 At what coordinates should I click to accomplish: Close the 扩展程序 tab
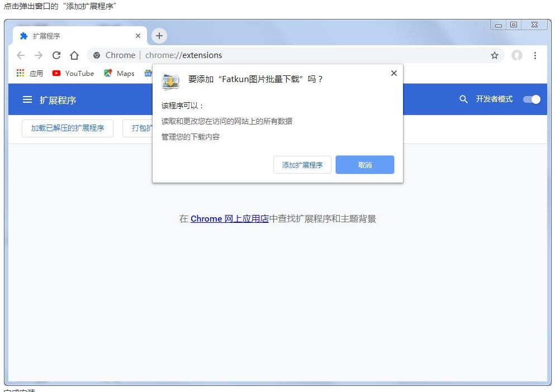pyautogui.click(x=138, y=36)
